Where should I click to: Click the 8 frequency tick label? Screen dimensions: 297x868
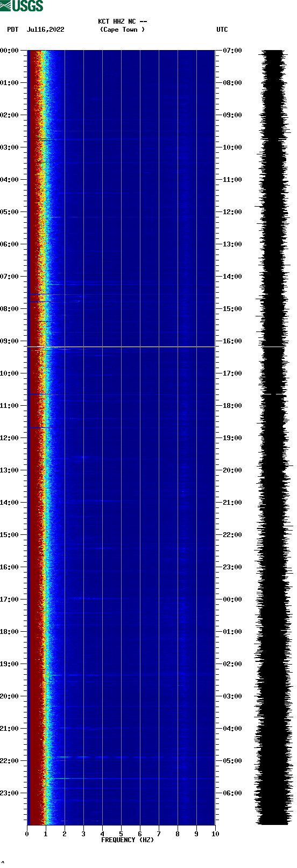[x=178, y=834]
